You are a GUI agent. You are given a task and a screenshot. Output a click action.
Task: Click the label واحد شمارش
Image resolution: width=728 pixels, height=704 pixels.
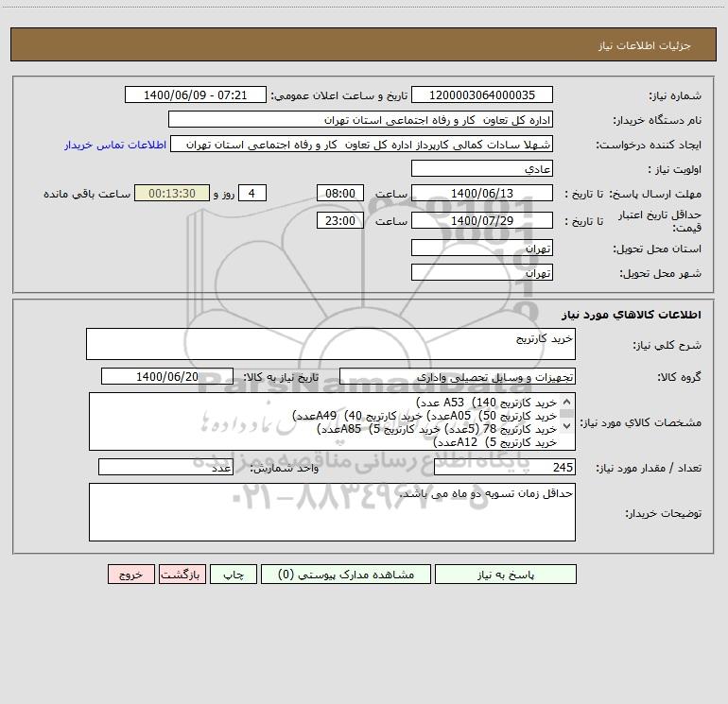[285, 468]
